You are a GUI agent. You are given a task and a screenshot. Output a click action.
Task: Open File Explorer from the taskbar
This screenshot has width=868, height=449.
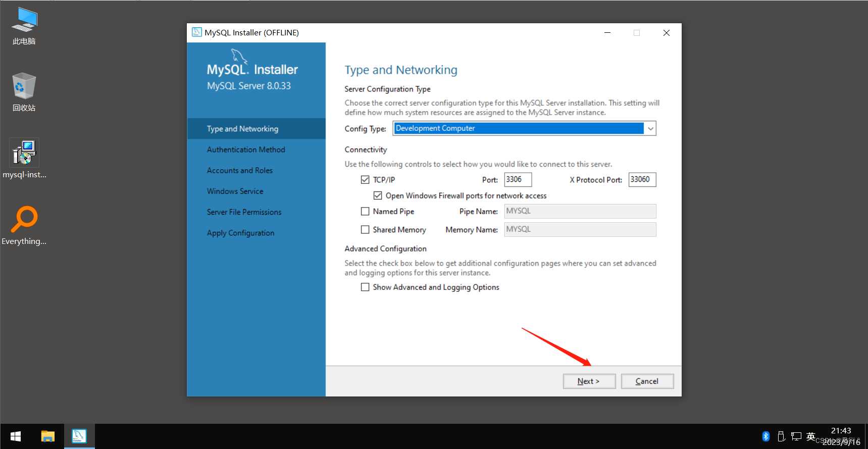[48, 436]
